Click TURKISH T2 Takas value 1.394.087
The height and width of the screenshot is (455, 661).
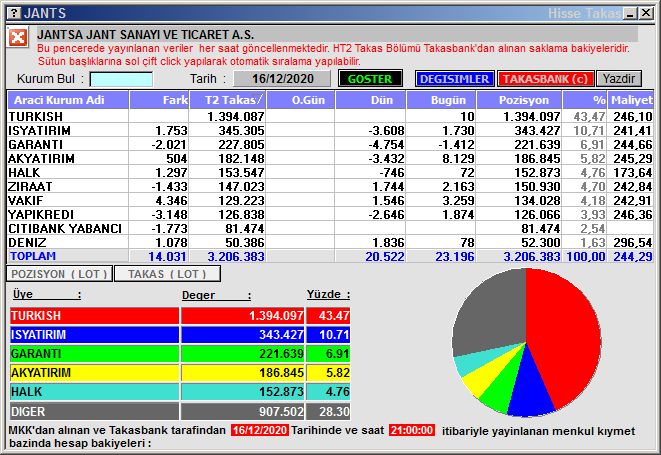coord(236,116)
